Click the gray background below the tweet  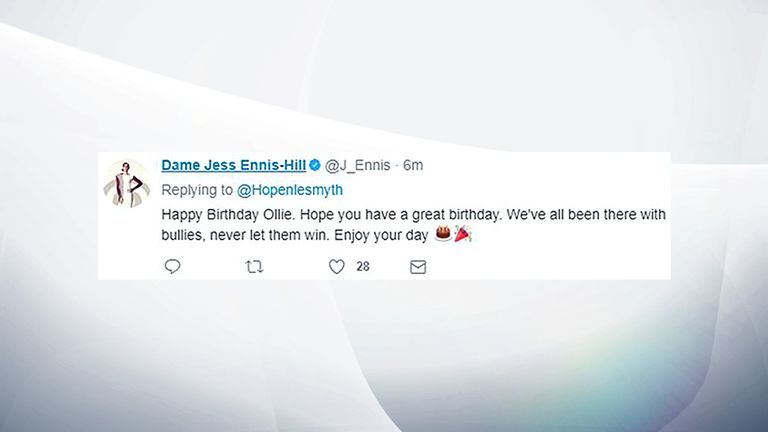tap(384, 350)
